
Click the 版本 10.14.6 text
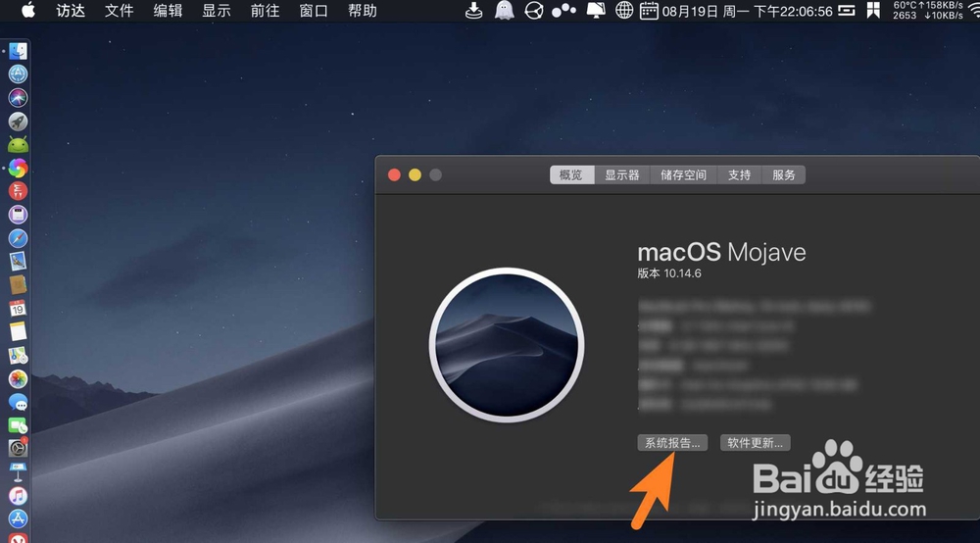tap(669, 273)
